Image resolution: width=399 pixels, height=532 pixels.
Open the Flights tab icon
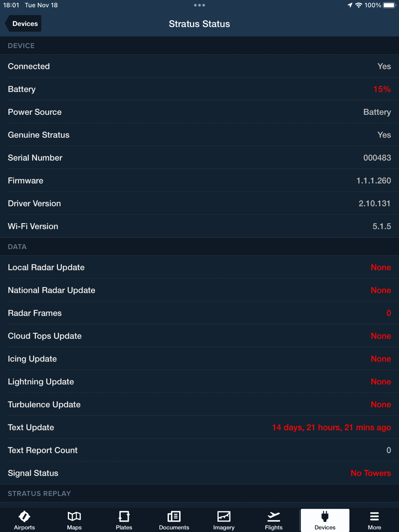coord(274,516)
